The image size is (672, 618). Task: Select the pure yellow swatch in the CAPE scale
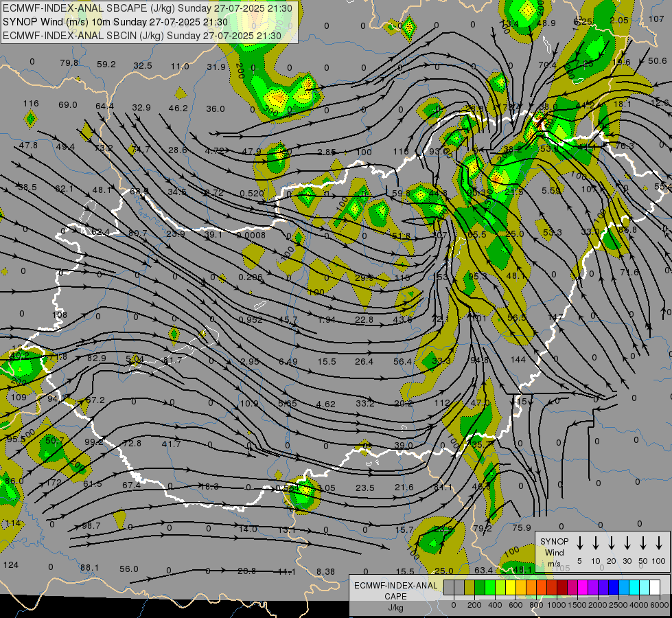(x=511, y=588)
